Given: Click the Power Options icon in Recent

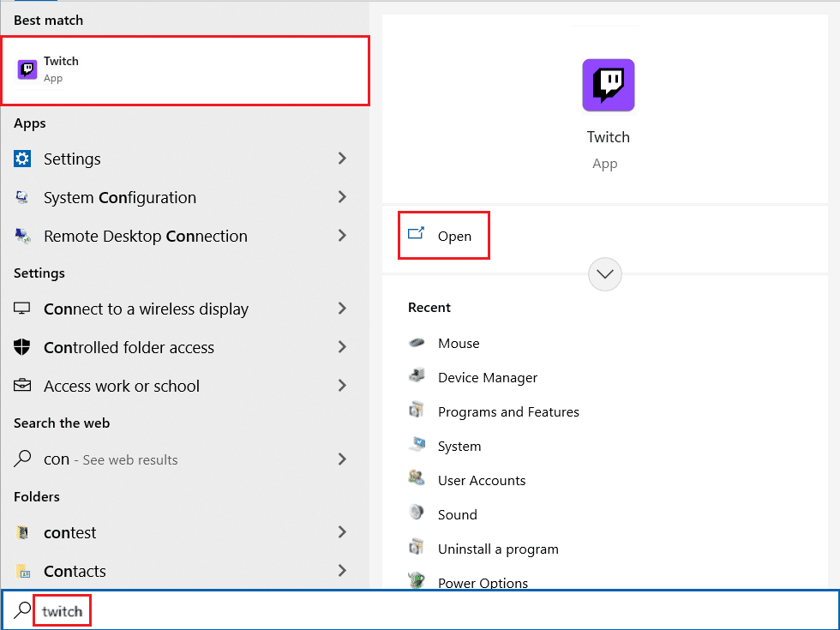Looking at the screenshot, I should 417,581.
